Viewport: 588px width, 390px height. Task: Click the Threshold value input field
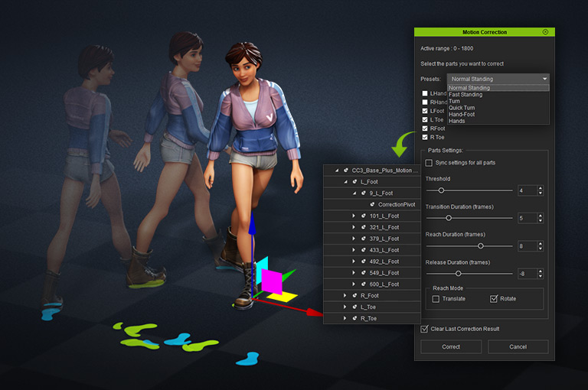coord(527,190)
